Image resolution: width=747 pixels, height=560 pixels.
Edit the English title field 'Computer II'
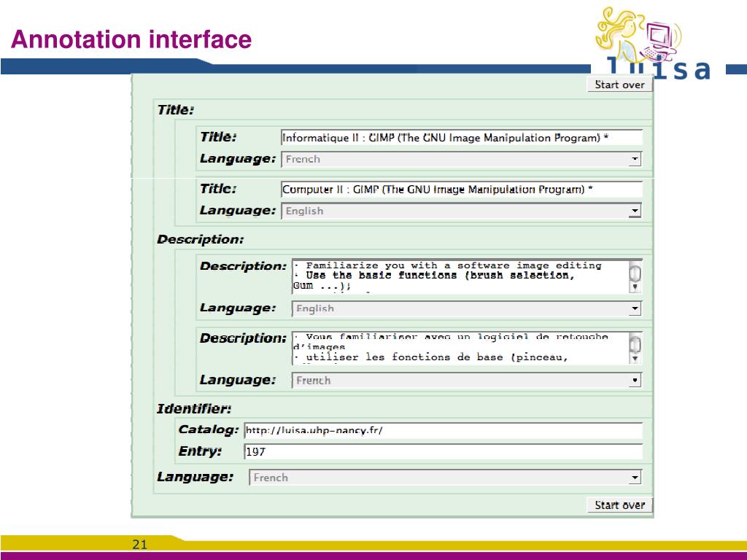pyautogui.click(x=461, y=189)
